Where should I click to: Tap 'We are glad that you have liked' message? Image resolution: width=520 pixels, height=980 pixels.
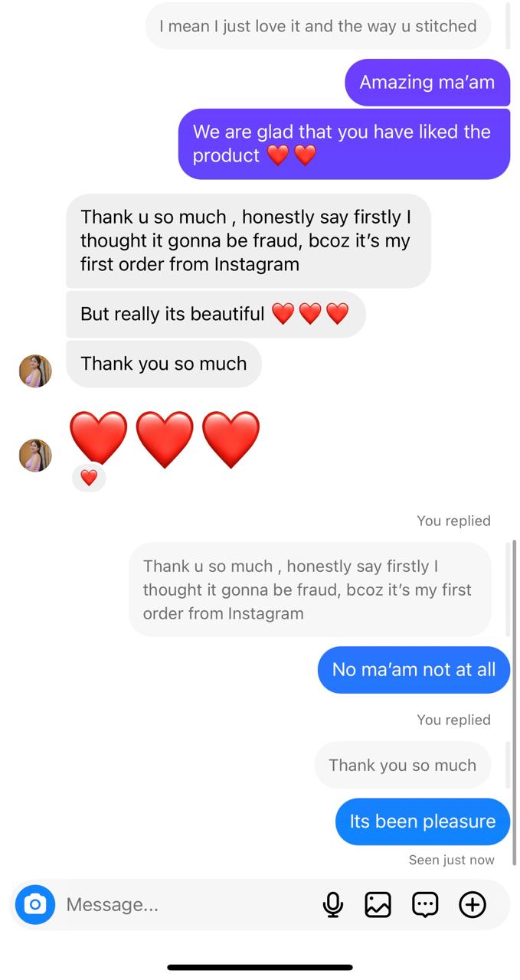pyautogui.click(x=344, y=144)
